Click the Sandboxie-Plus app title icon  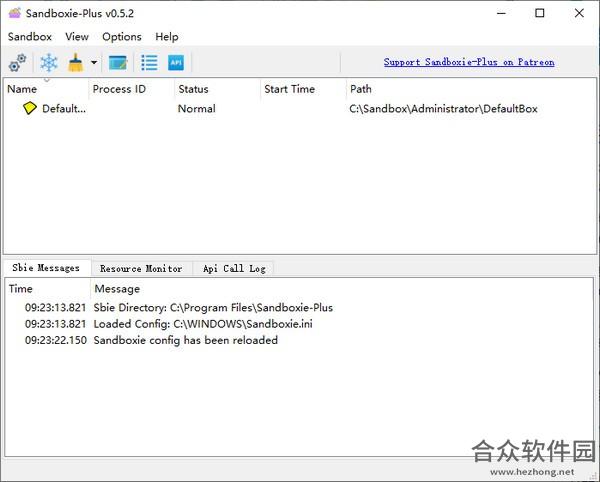coord(15,13)
